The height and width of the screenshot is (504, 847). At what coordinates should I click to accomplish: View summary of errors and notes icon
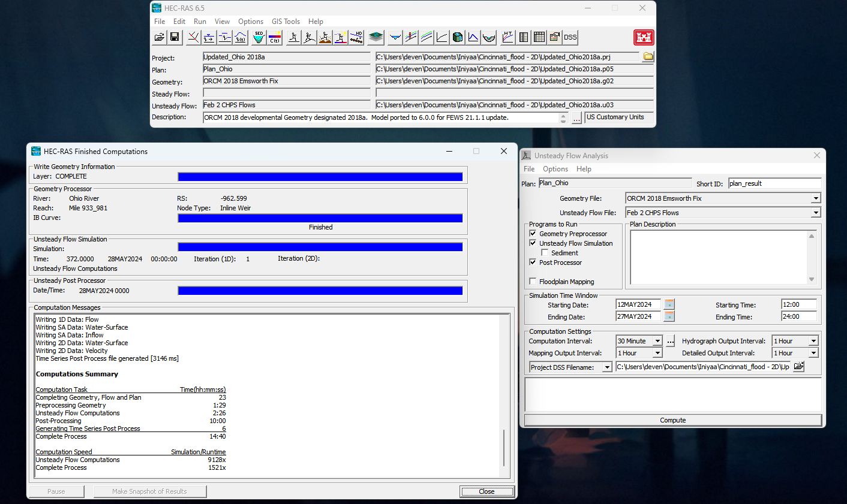[x=555, y=37]
